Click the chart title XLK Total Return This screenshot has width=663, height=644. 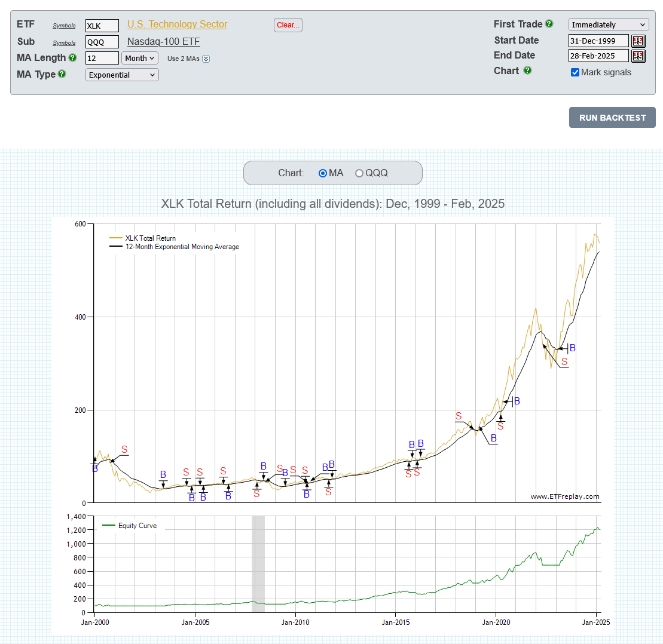coord(332,204)
